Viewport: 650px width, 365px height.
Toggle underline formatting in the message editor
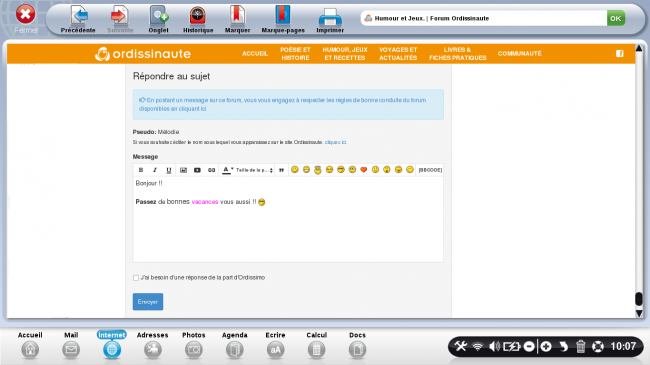pos(169,170)
